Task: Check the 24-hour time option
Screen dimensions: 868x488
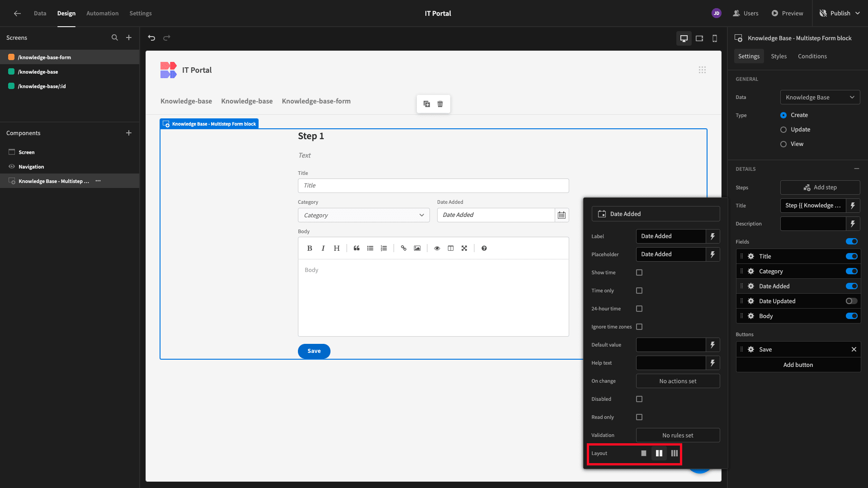Action: point(639,309)
